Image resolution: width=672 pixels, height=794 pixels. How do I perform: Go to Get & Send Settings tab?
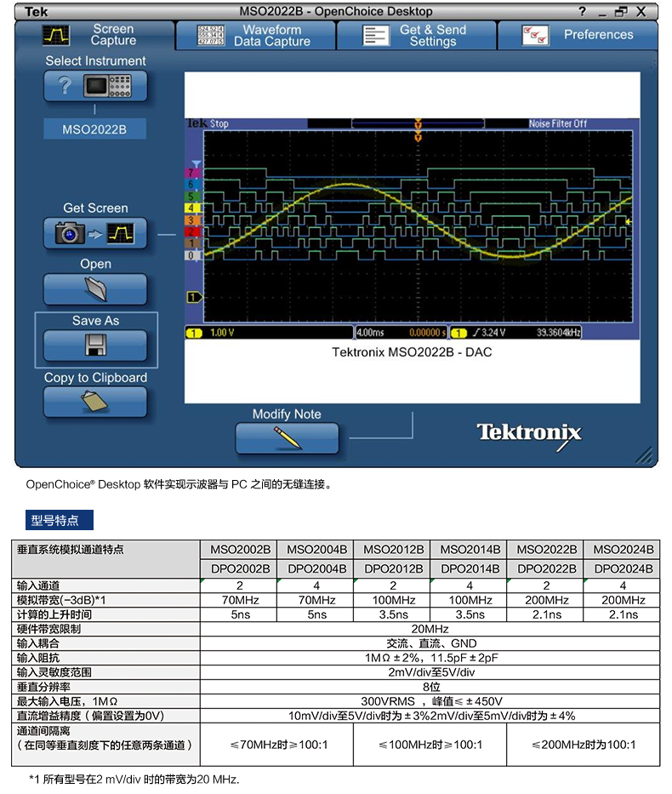click(417, 35)
